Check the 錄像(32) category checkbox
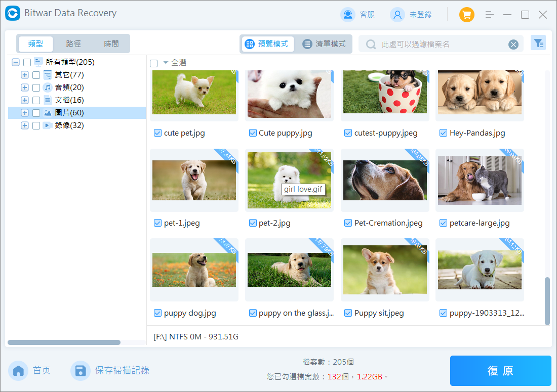Viewport: 557px width, 392px height. pyautogui.click(x=36, y=125)
